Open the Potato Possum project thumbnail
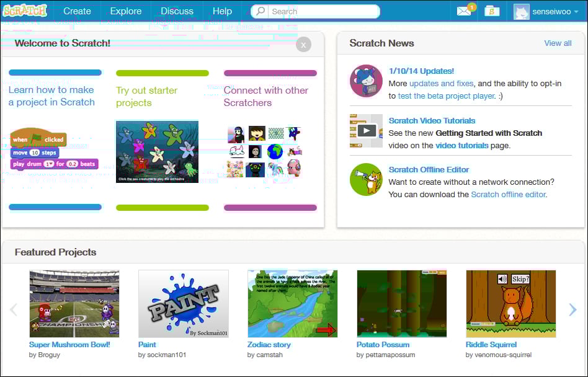 pyautogui.click(x=402, y=304)
